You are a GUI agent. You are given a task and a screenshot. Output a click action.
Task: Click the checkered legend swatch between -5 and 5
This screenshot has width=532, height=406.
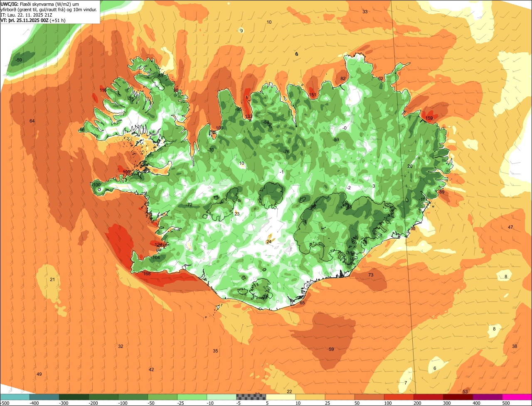click(x=251, y=397)
